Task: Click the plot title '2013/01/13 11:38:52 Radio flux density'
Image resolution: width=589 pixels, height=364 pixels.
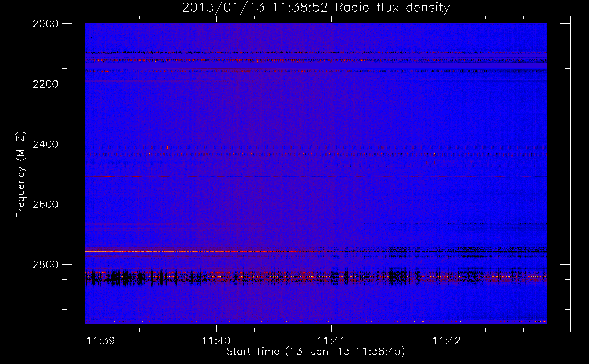Action: click(316, 7)
